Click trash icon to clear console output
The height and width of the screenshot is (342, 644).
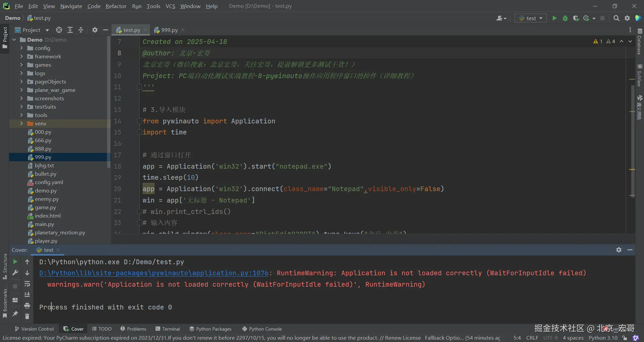[x=27, y=316]
